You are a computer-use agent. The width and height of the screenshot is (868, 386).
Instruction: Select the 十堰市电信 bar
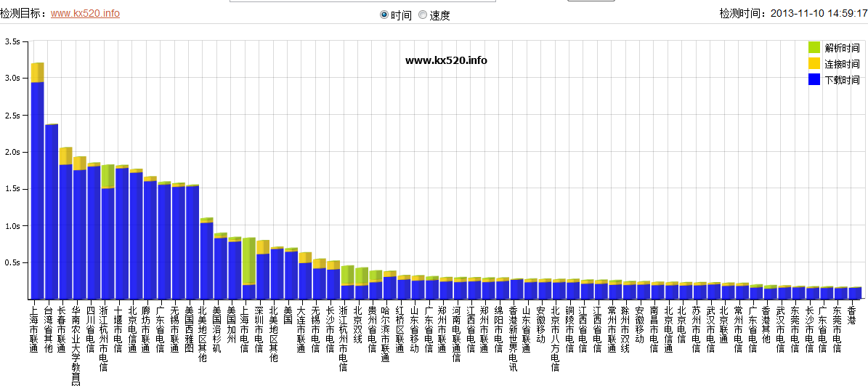pos(122,233)
